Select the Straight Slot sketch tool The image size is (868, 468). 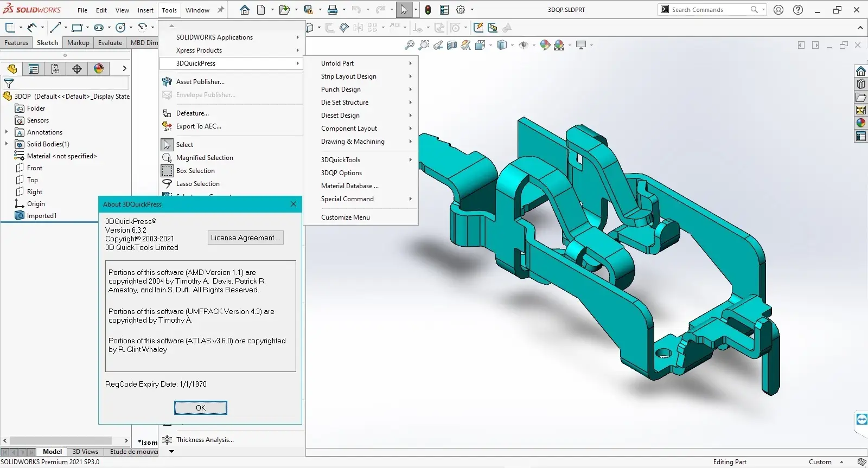[x=99, y=27]
